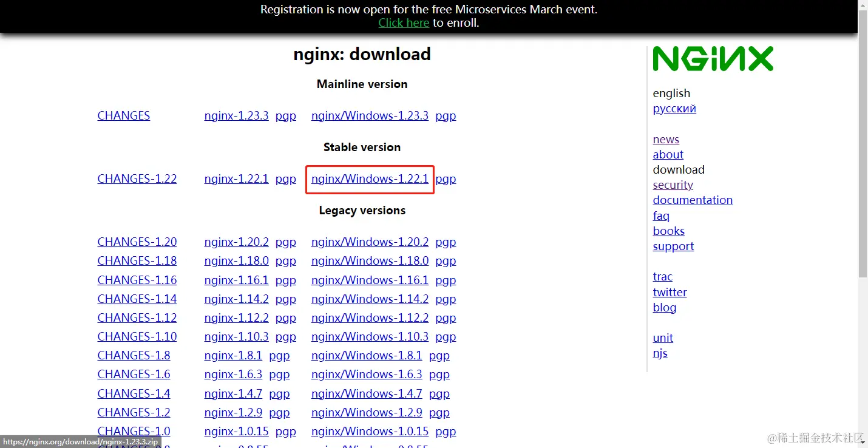The image size is (868, 448).
Task: Open pgp signature for nginx/Windows-1.22.1
Action: [x=446, y=179]
